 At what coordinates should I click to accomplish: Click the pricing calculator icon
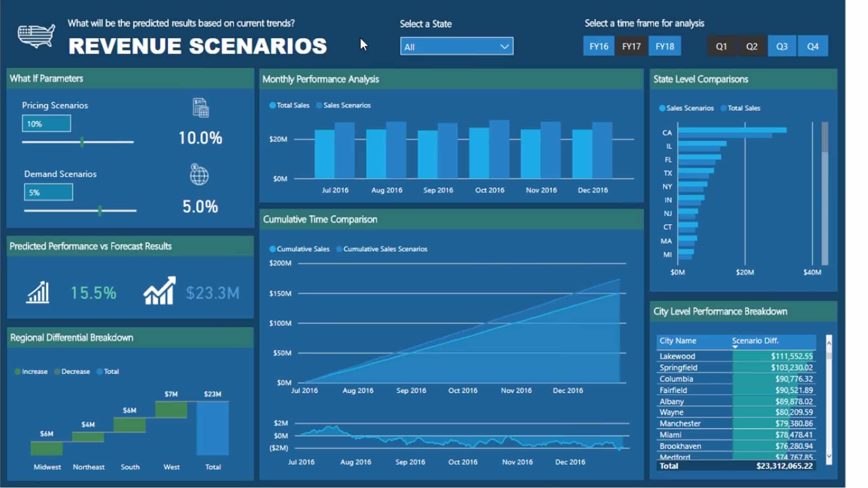(201, 108)
